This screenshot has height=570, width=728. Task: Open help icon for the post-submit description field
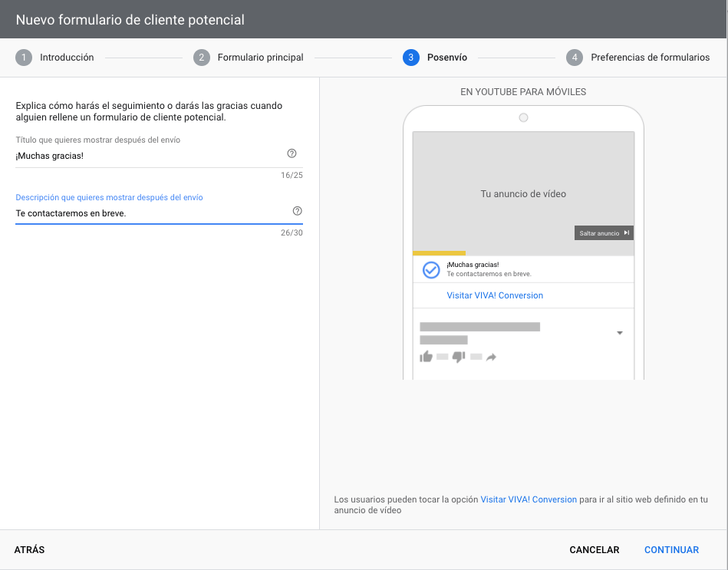[297, 211]
